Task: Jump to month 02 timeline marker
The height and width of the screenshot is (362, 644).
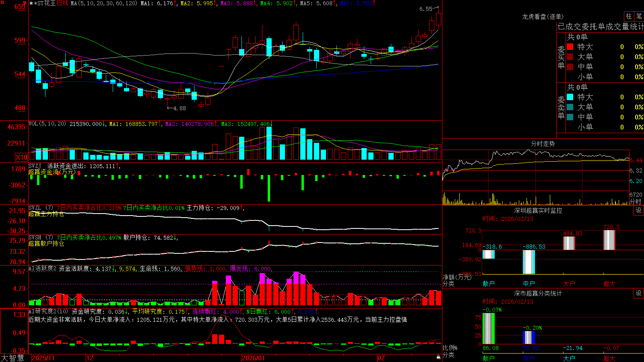Action: tap(381, 358)
